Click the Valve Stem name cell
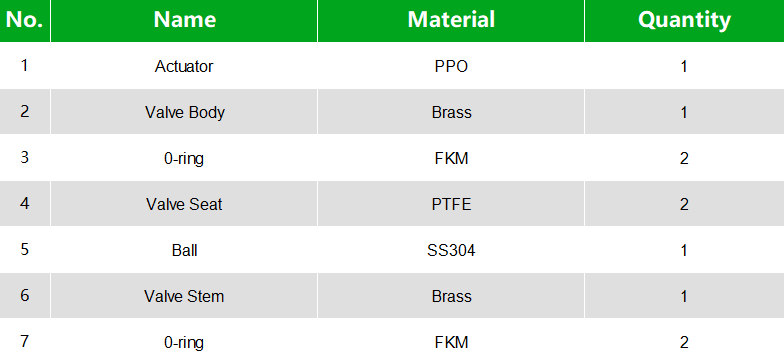Screen dimensions: 784x361 [184, 296]
